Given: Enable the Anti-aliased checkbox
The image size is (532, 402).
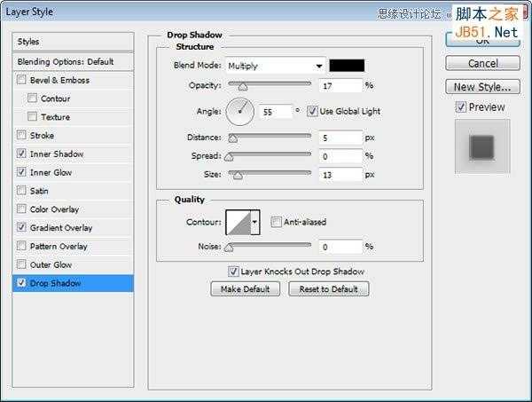Looking at the screenshot, I should tap(276, 222).
